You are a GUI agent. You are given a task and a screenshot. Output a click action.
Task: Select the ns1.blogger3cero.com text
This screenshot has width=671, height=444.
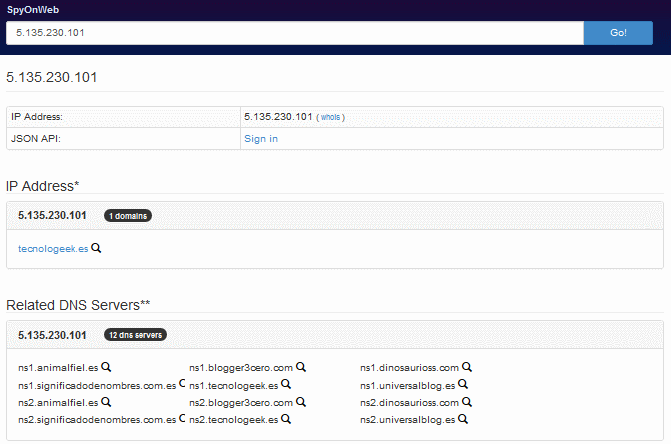[241, 368]
